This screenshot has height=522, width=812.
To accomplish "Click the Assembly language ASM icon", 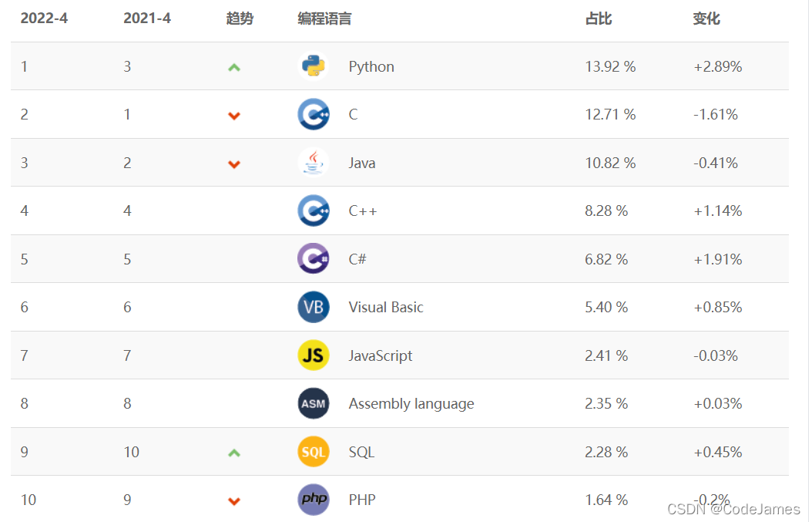I will click(x=314, y=403).
